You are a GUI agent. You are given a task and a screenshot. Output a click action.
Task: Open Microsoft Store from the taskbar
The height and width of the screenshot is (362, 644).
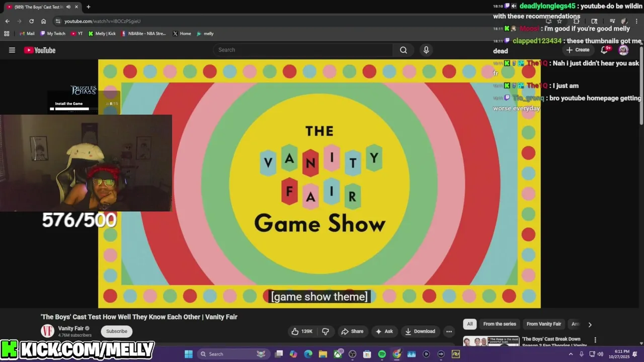click(x=367, y=354)
